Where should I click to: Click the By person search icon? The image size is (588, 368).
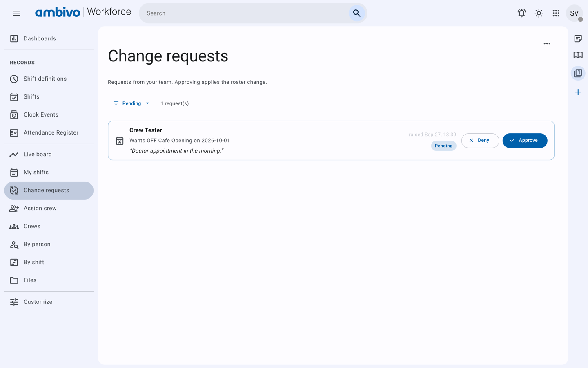[14, 244]
